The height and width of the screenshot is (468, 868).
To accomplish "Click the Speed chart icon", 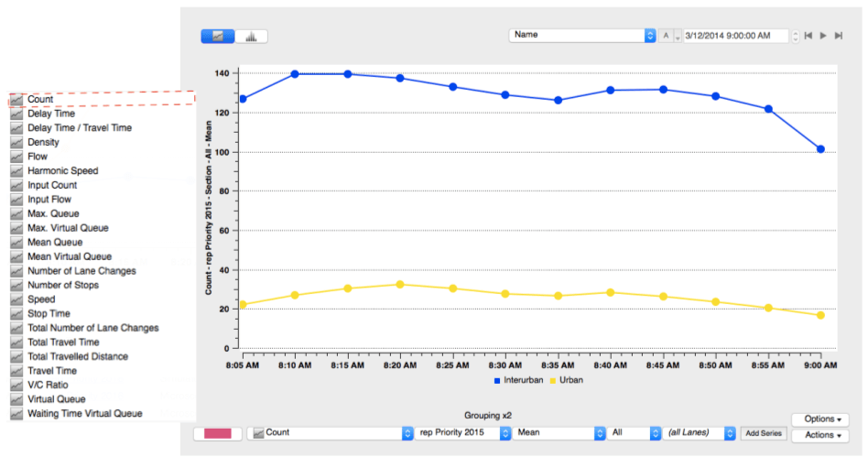I will click(x=16, y=299).
